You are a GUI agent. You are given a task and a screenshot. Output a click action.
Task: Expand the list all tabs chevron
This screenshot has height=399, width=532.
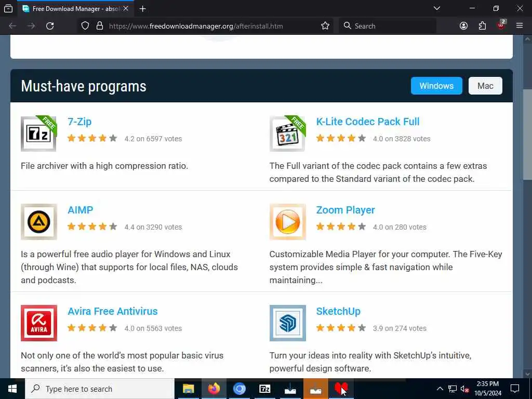point(437,8)
